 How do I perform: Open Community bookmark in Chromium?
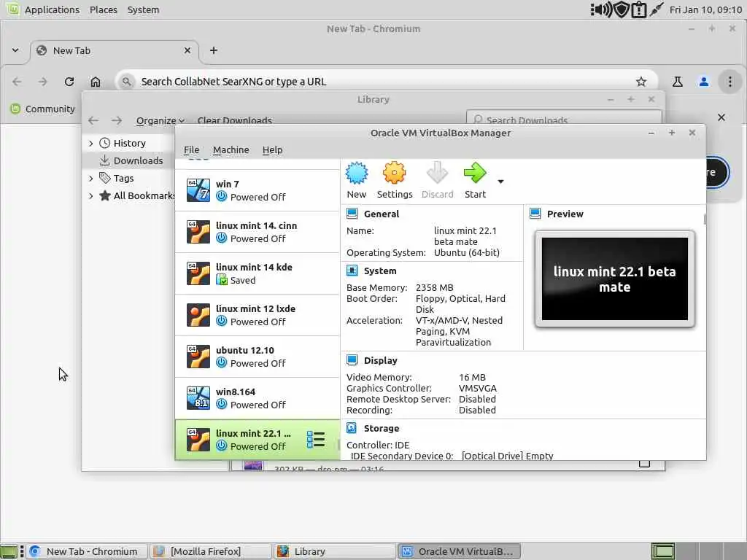[x=43, y=109]
